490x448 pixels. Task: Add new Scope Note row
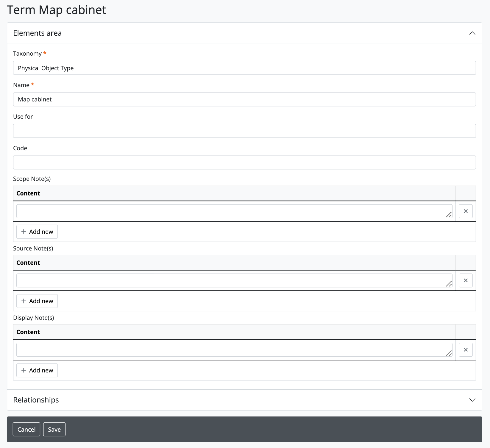point(37,232)
